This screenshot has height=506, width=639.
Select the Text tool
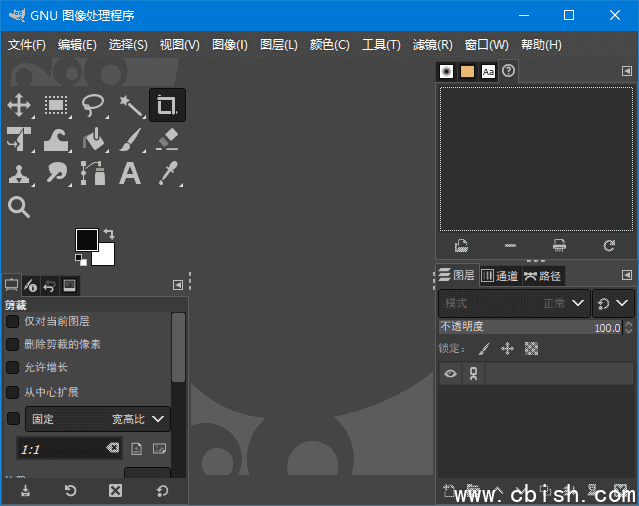pos(130,174)
